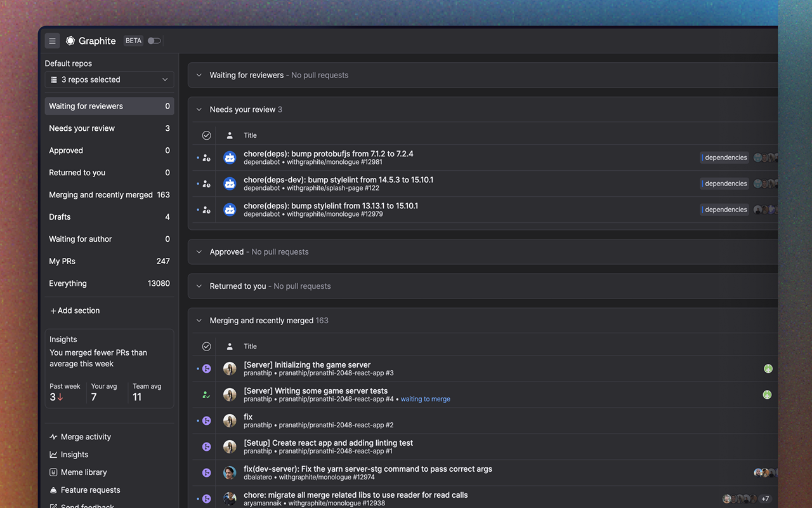Open My PRs section
The image size is (812, 508).
[109, 262]
